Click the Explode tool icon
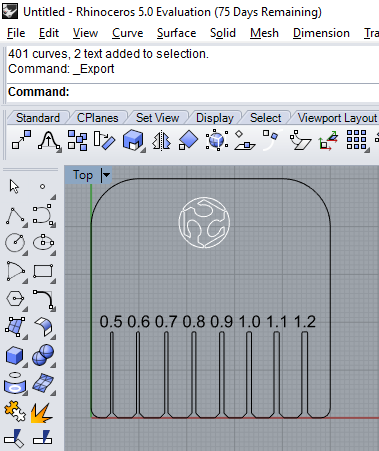Screen dimensions: 379x451 42,413
